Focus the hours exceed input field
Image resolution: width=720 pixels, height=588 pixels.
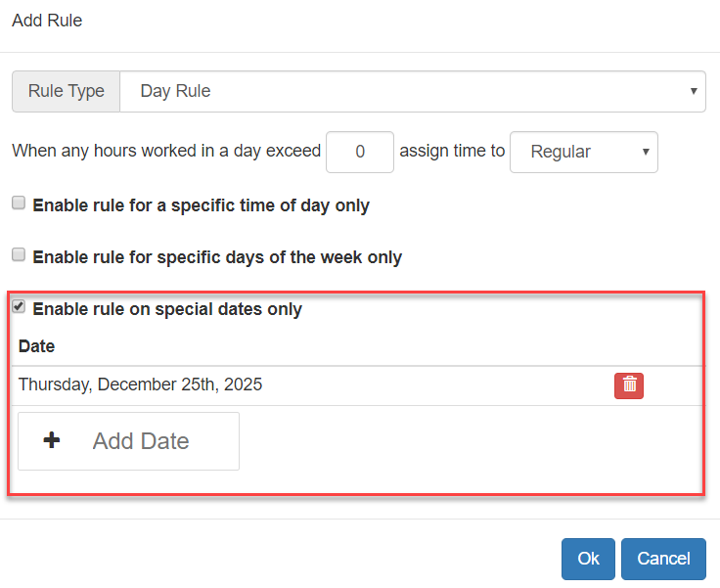coord(360,152)
